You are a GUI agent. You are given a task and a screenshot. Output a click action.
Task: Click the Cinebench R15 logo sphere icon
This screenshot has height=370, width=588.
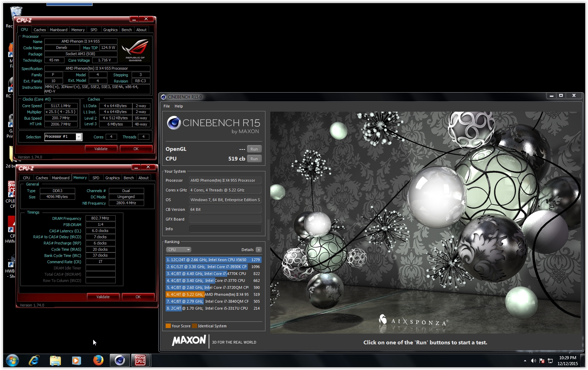point(174,123)
